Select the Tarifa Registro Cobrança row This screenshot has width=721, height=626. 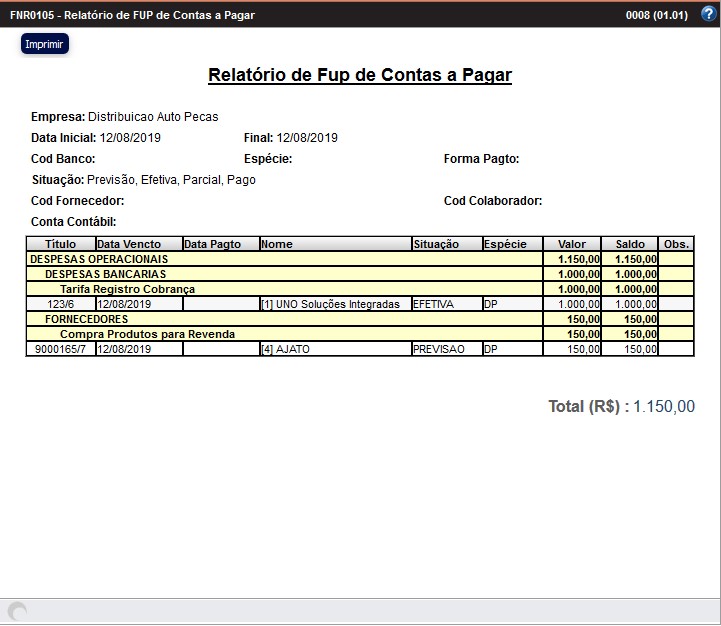(127, 289)
